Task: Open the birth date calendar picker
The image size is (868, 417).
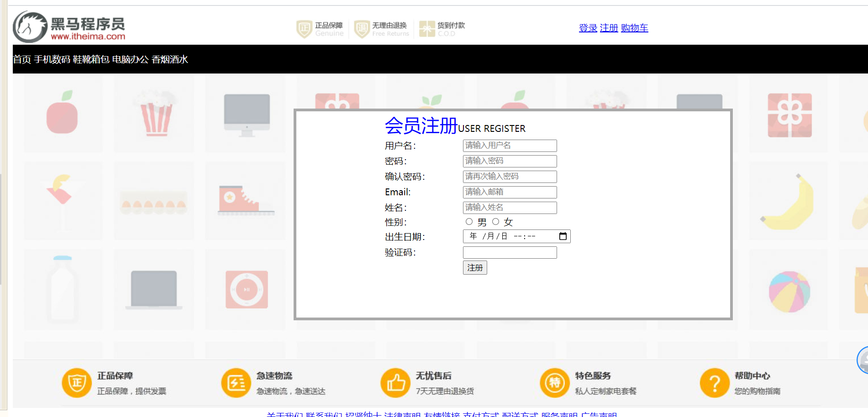Action: 563,236
